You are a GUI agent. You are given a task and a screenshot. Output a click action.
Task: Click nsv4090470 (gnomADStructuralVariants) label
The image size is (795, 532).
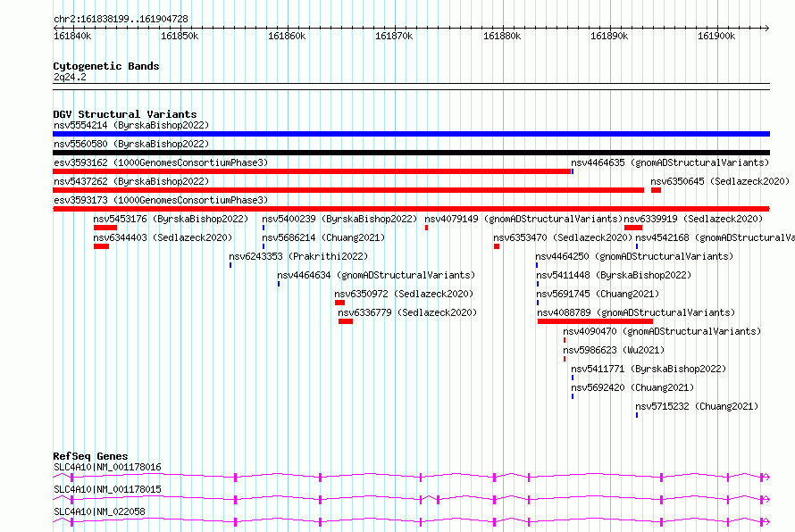(662, 331)
